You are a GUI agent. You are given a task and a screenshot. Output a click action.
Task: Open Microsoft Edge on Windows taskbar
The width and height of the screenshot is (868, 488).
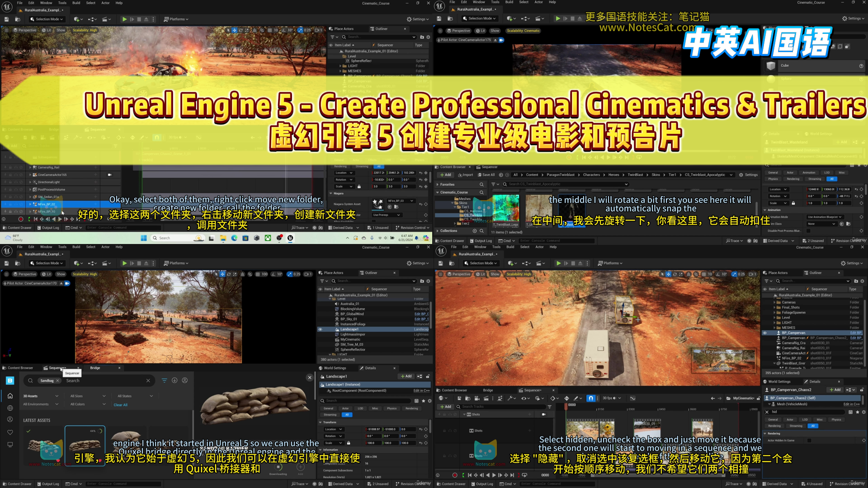234,238
